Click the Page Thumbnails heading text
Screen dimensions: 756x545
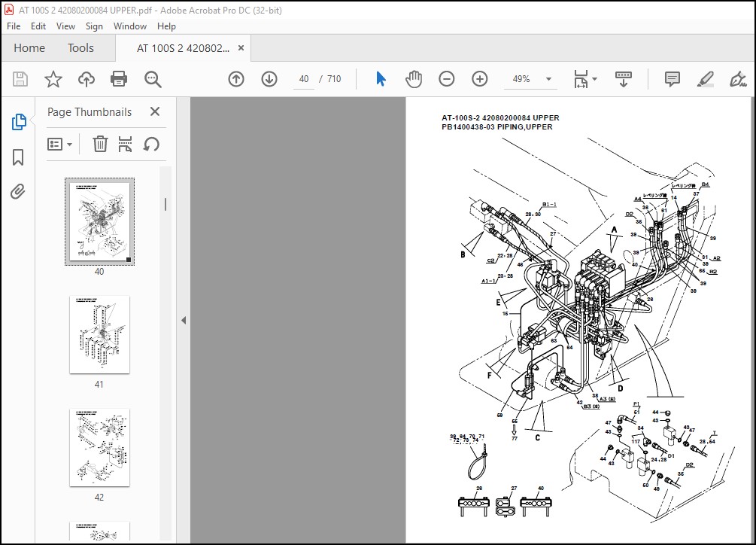pyautogui.click(x=90, y=112)
